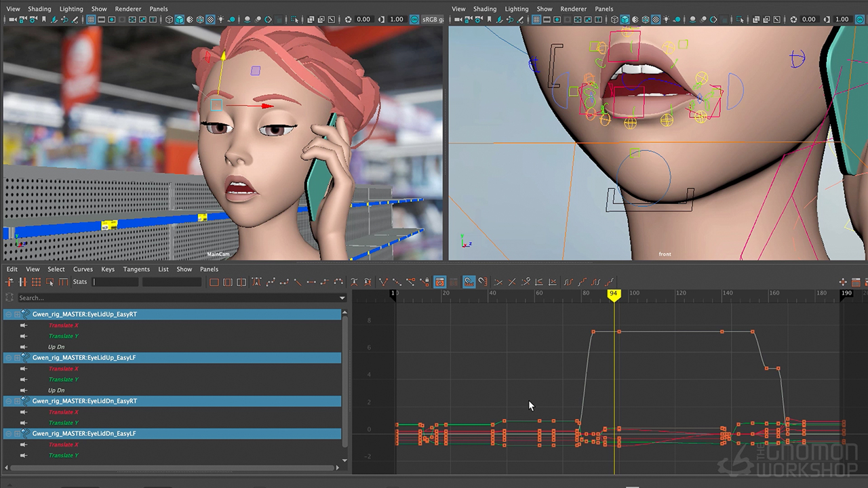Open the Tangents menu in Graph Editor
Screen dimensions: 868x488
pyautogui.click(x=136, y=269)
